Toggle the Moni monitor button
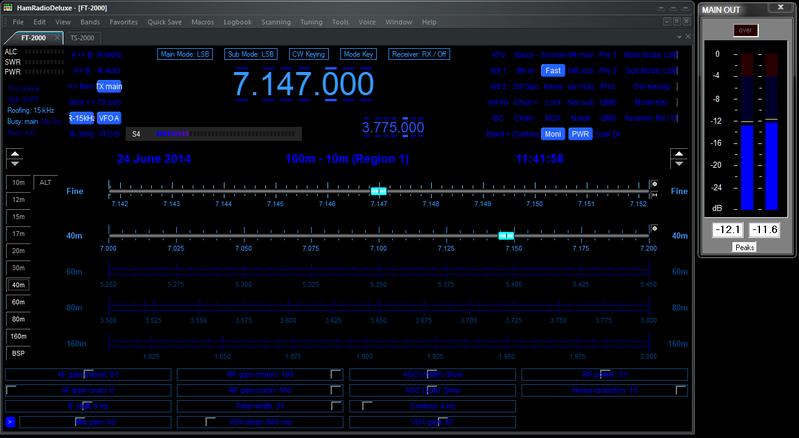The width and height of the screenshot is (799, 438). 553,134
